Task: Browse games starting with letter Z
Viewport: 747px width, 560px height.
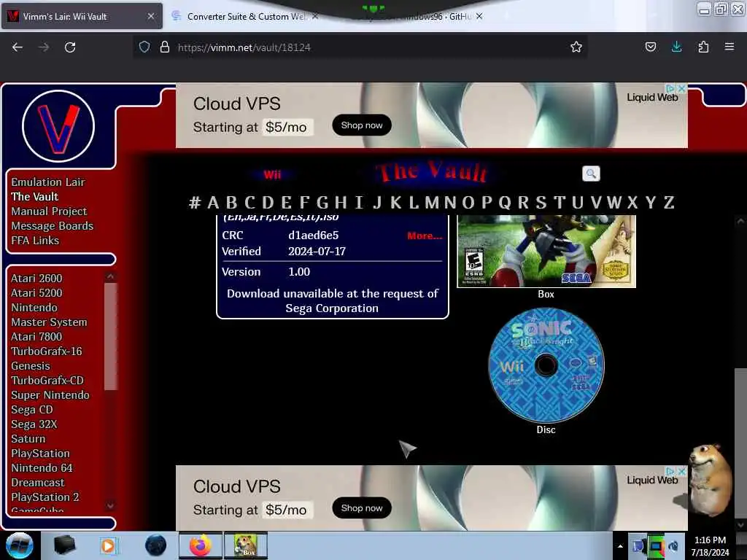Action: tap(669, 203)
